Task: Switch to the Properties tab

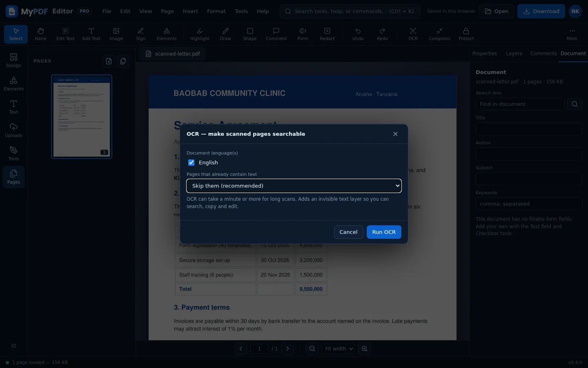Action: (485, 54)
